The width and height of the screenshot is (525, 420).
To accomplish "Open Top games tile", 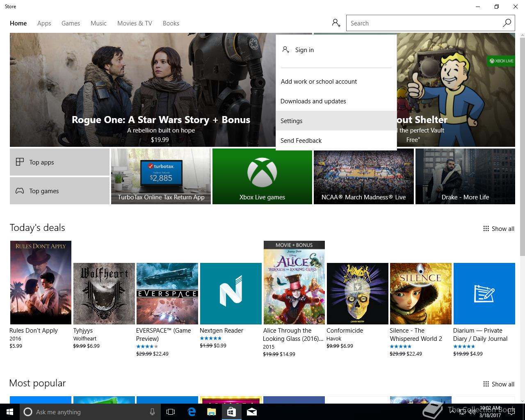I will (x=59, y=191).
